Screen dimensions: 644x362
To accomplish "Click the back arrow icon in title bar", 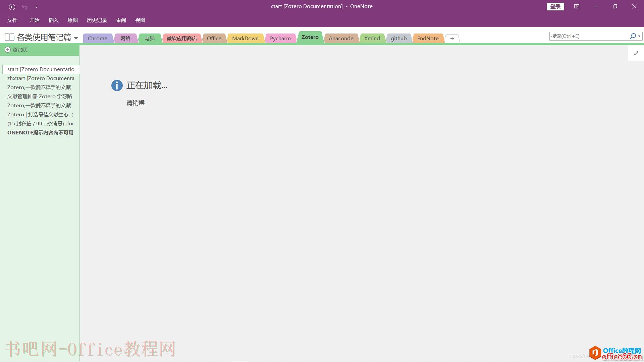I will click(x=12, y=7).
